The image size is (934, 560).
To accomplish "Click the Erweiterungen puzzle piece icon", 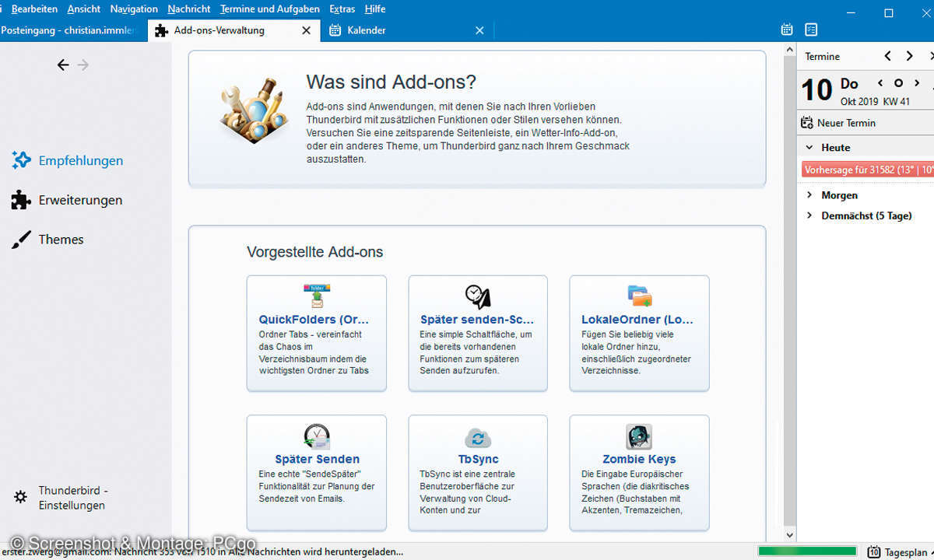I will click(21, 200).
